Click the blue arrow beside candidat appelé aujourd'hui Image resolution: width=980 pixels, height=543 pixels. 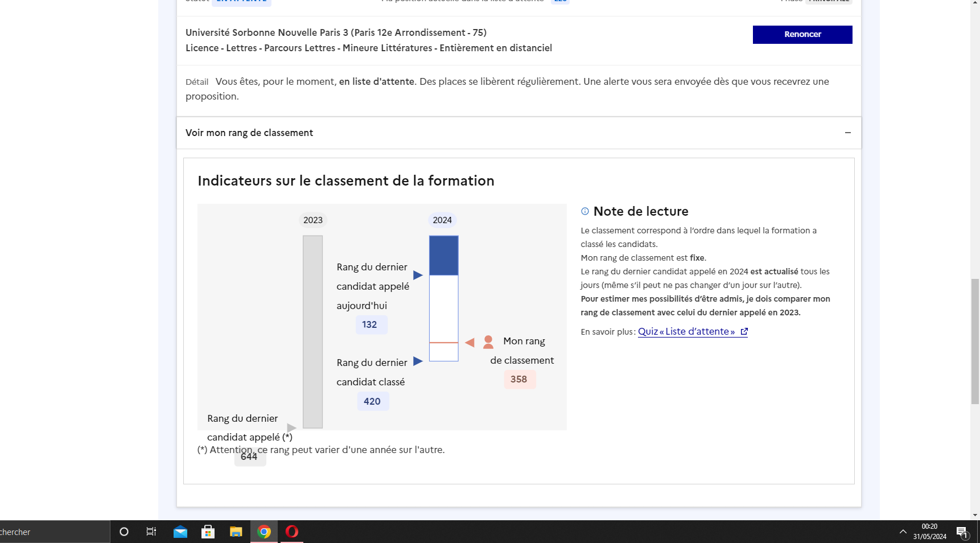click(x=418, y=275)
